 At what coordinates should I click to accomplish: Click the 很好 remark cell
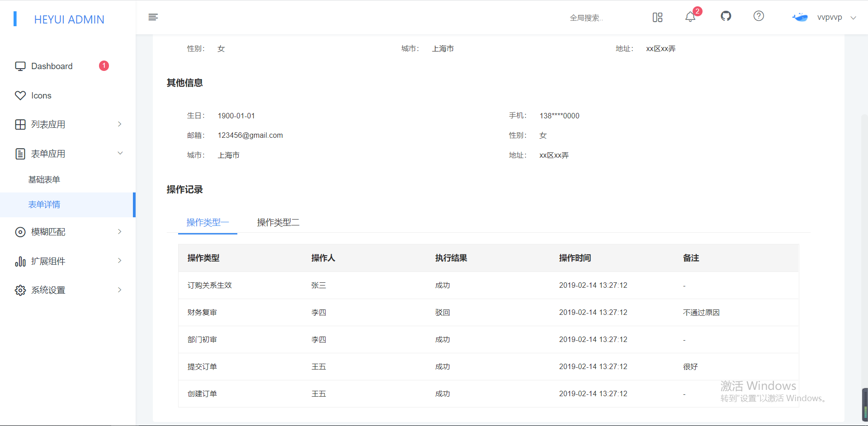[x=690, y=367]
